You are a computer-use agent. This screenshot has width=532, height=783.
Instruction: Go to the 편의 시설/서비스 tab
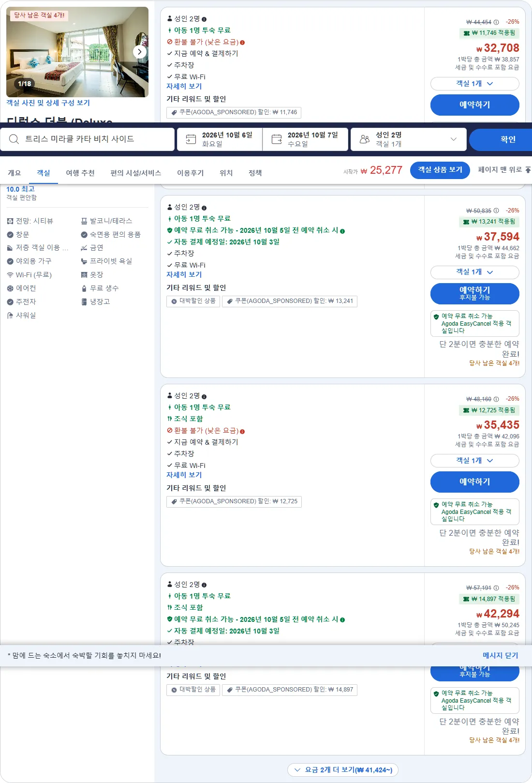pos(136,173)
